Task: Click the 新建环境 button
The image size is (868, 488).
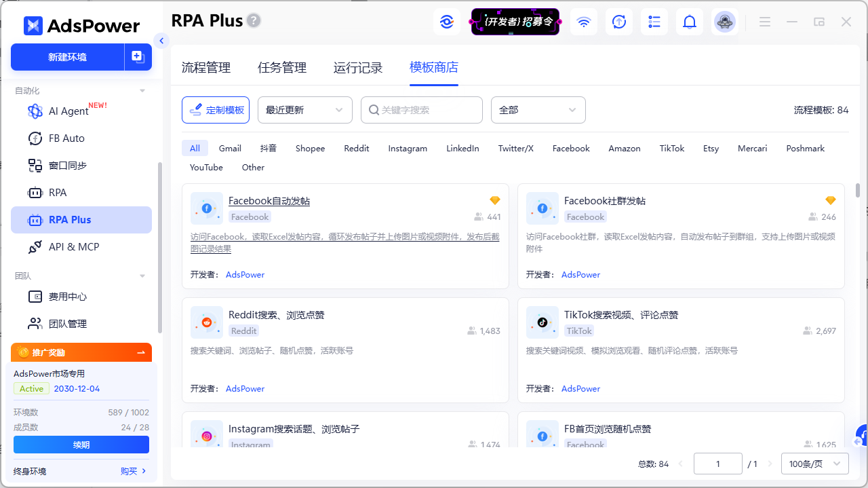Action: [x=68, y=57]
